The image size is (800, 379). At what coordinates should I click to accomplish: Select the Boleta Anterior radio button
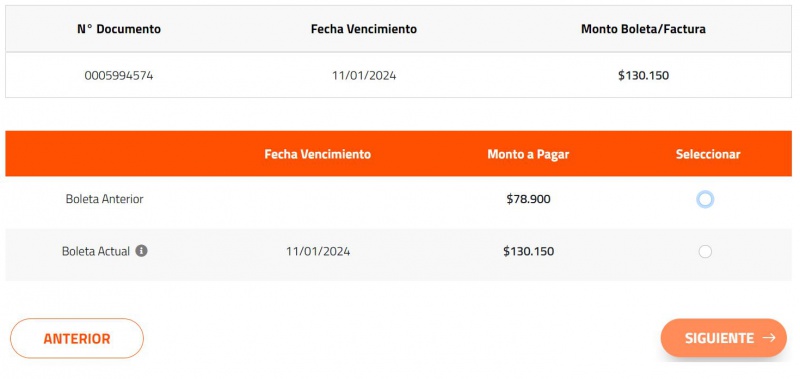[x=705, y=199]
